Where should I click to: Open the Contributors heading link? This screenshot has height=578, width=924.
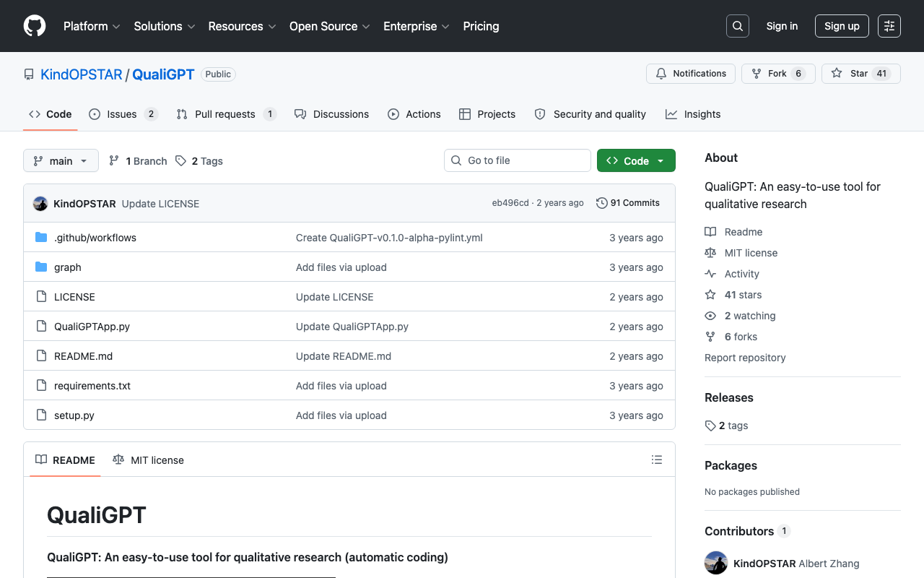tap(748, 531)
